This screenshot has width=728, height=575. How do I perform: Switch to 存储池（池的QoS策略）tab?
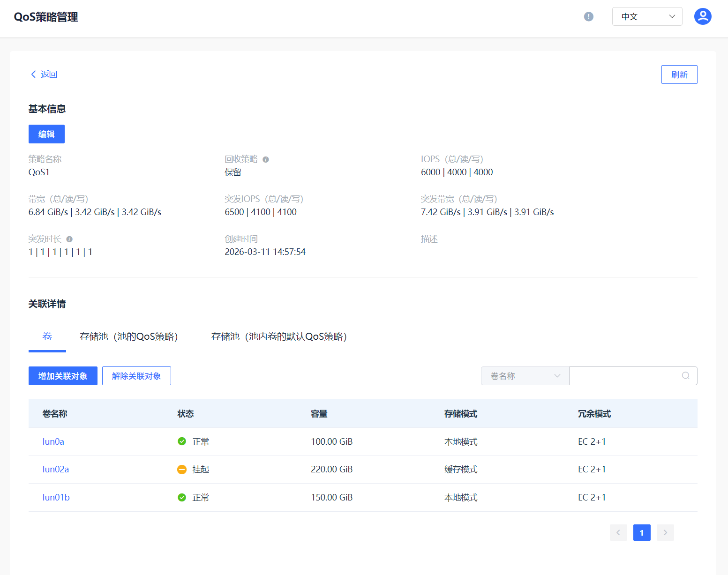(129, 336)
